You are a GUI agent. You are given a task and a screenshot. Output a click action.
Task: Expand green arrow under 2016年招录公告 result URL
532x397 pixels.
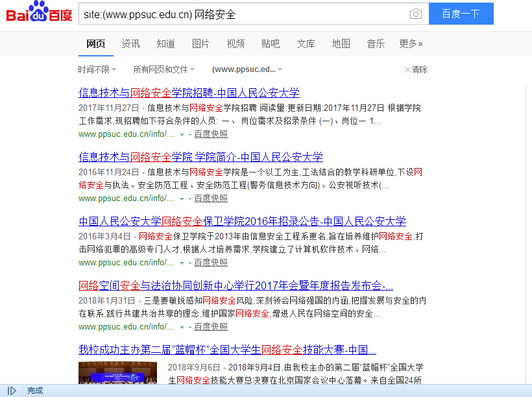pos(182,263)
